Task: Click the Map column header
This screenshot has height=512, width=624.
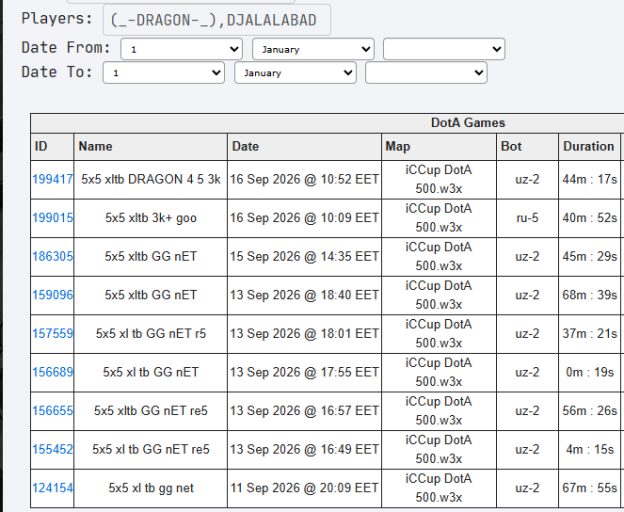Action: [398, 146]
